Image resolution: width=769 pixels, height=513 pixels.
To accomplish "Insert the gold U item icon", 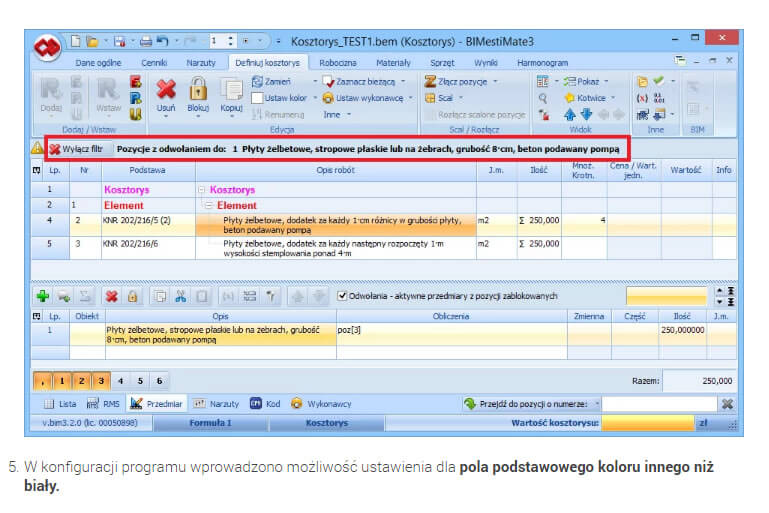I will pyautogui.click(x=136, y=114).
